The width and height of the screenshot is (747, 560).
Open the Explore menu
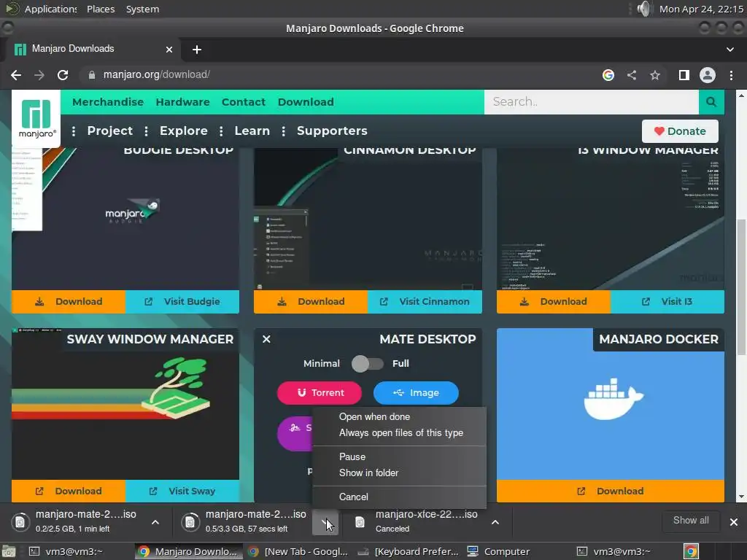pos(183,131)
